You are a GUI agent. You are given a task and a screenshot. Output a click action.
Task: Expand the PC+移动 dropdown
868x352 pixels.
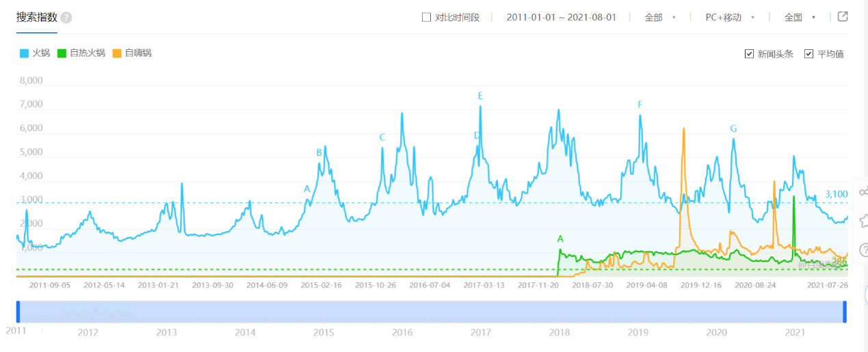[x=730, y=17]
